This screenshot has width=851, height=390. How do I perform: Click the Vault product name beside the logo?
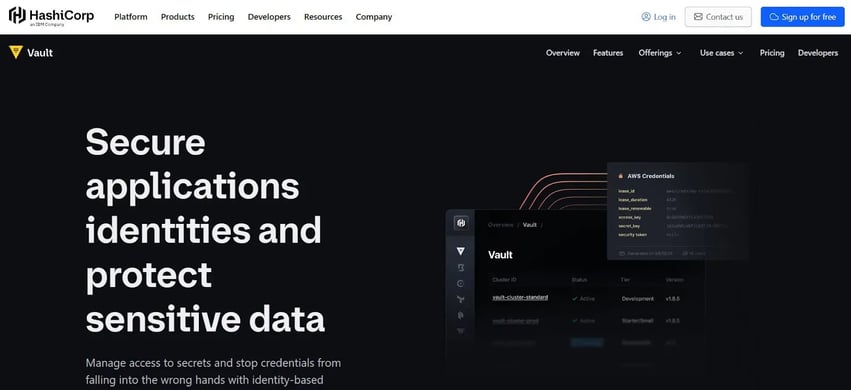click(x=40, y=53)
